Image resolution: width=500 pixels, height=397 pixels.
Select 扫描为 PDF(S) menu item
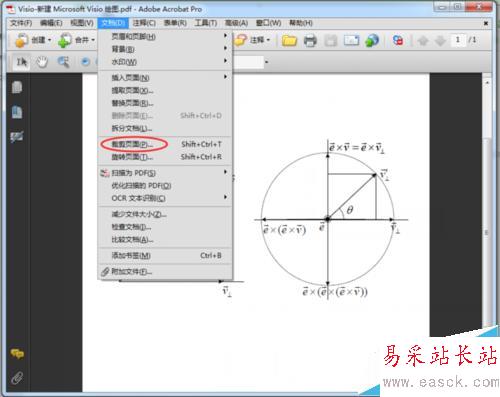165,173
